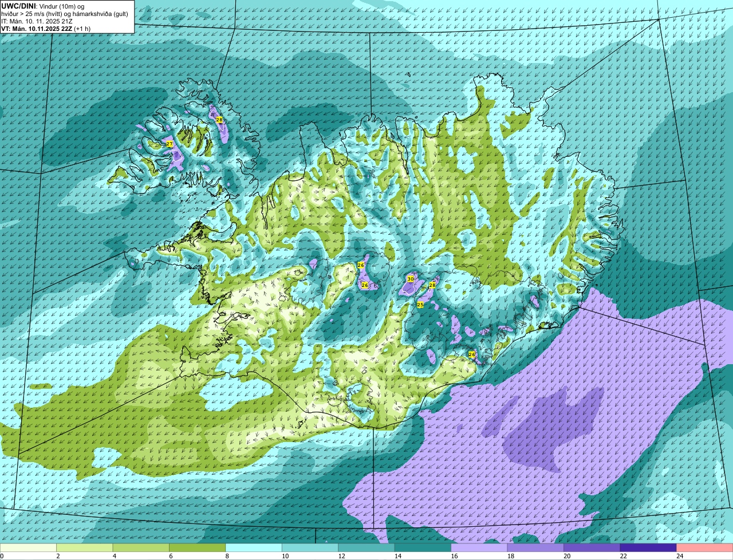Click the legend tick value '0'
Image resolution: width=733 pixels, height=560 pixels.
[x=2, y=556]
